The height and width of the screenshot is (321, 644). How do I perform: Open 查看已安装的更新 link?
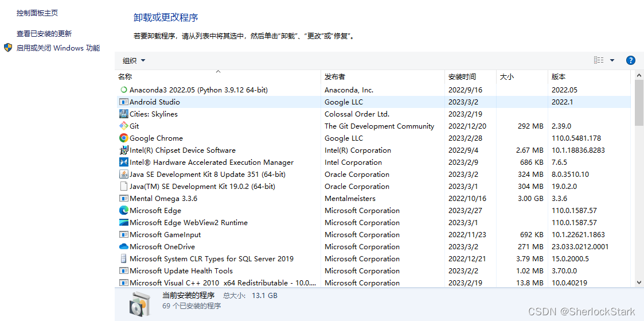tap(44, 34)
